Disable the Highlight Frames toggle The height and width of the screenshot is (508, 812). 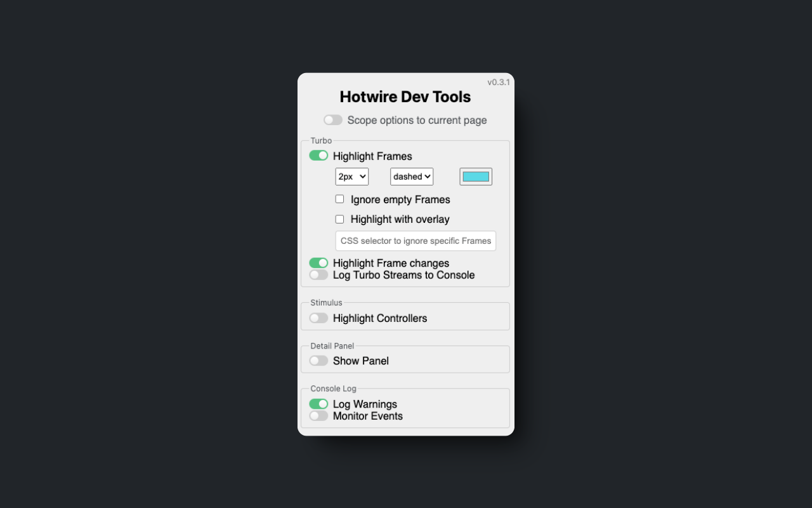318,155
